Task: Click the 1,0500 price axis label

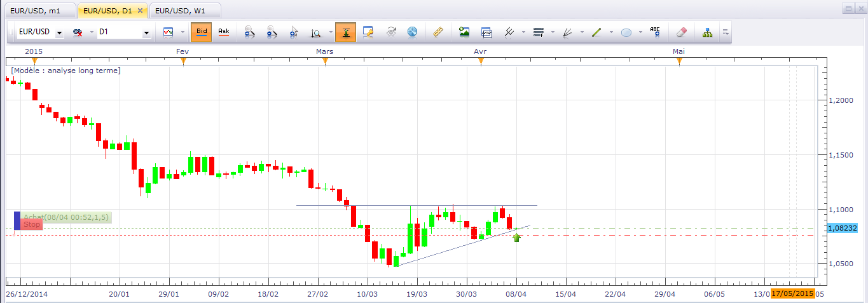Action: [x=842, y=264]
